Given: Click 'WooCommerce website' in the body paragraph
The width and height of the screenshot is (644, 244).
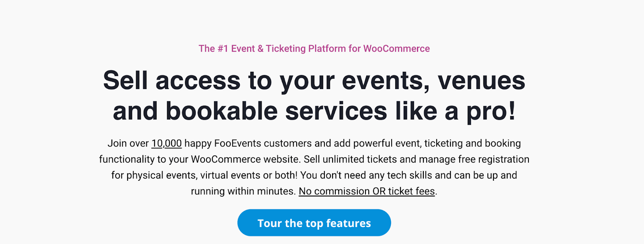Looking at the screenshot, I should point(246,159).
